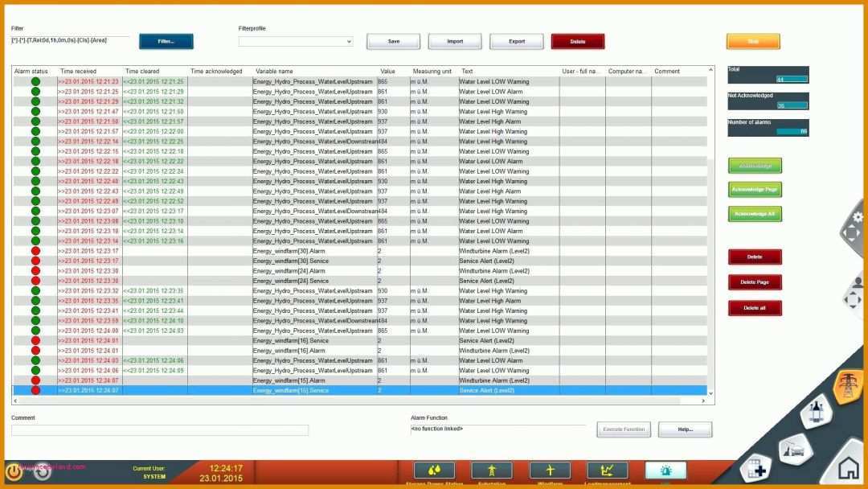Sort by Time acknowledged column header
Screen dimensions: 868x489
(x=216, y=72)
